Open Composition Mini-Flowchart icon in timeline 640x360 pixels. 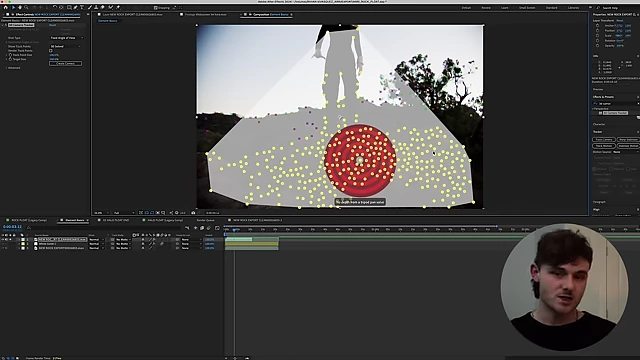coord(187,228)
